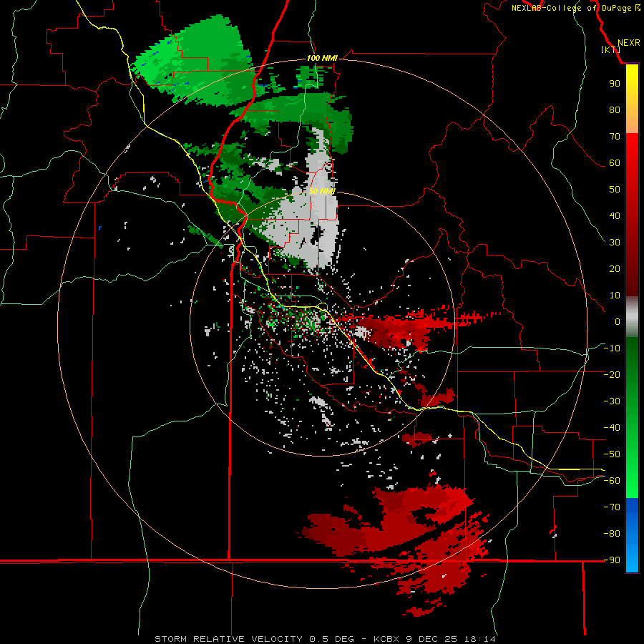Click the -80 knot label on the scale

coord(612,534)
